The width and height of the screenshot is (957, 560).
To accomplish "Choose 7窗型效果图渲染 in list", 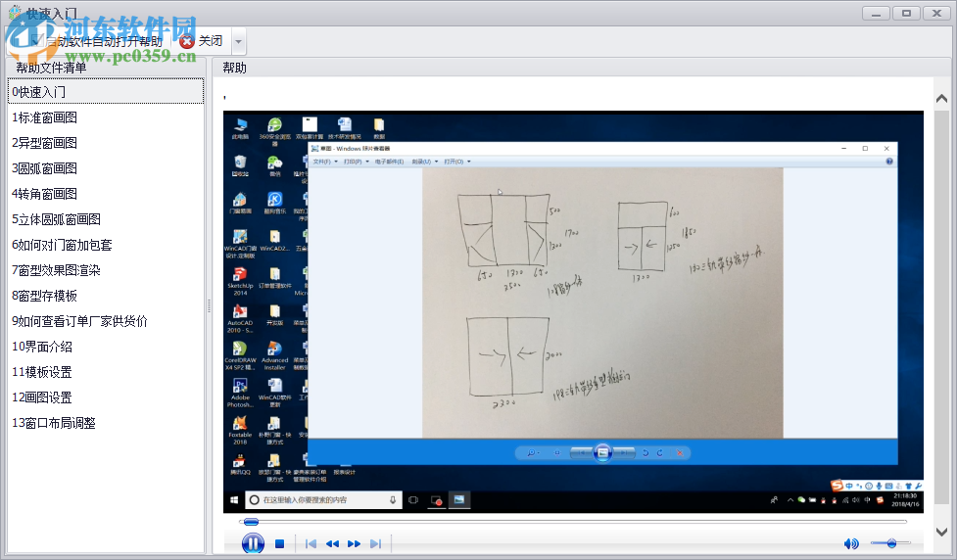I will pos(106,270).
